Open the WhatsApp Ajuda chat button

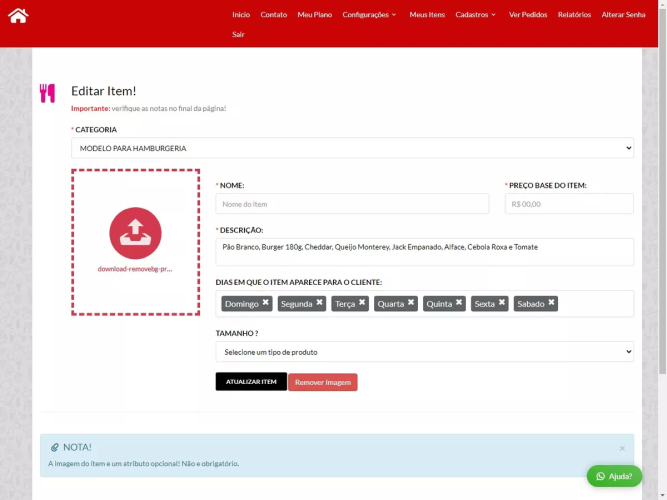614,476
